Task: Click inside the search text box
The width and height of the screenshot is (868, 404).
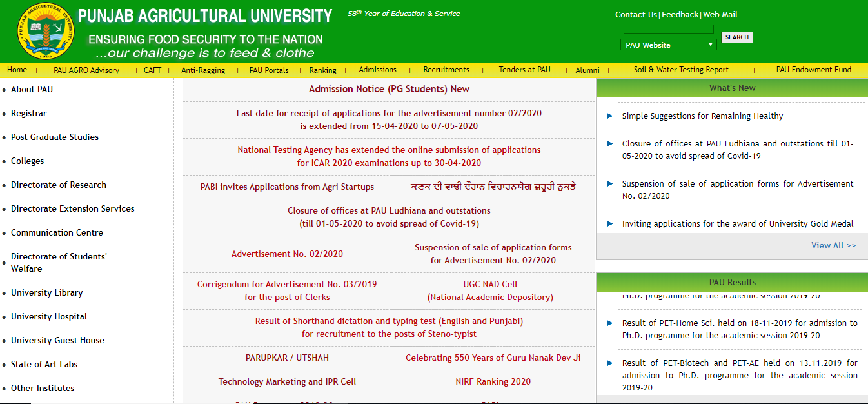Action: coord(668,28)
